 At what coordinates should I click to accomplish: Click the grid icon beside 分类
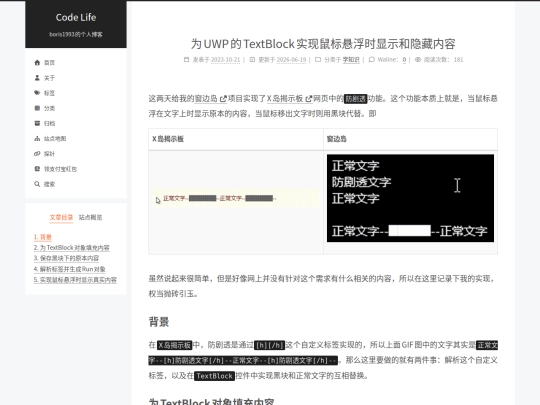coord(37,108)
